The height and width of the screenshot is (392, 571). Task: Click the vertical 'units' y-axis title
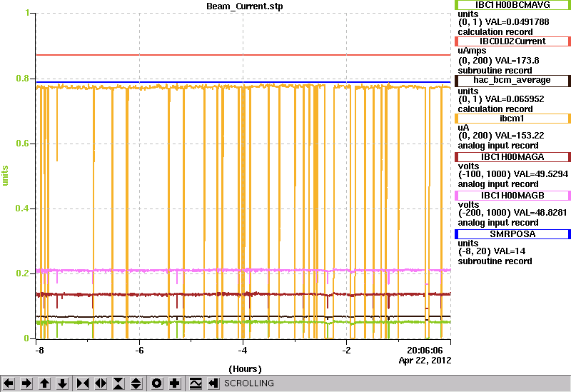coord(5,176)
